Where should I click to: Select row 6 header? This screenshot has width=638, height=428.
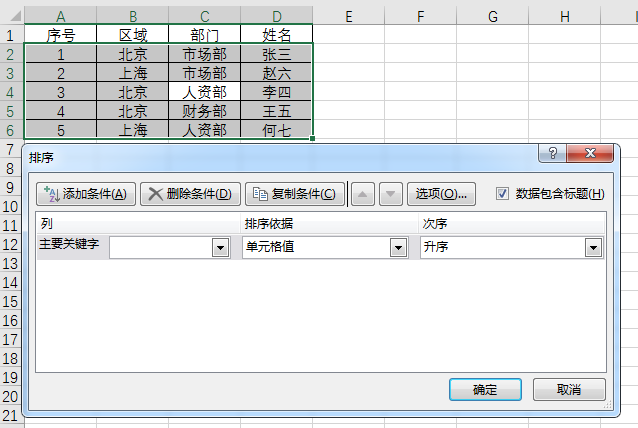pyautogui.click(x=11, y=130)
